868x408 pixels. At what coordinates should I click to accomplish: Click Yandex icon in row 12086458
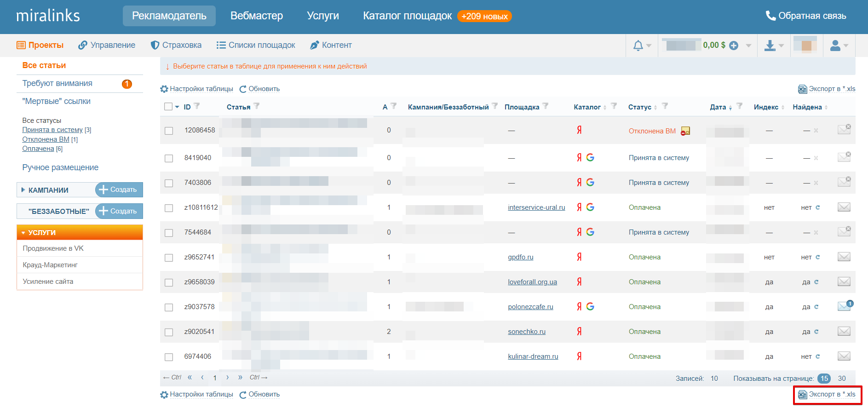[579, 131]
